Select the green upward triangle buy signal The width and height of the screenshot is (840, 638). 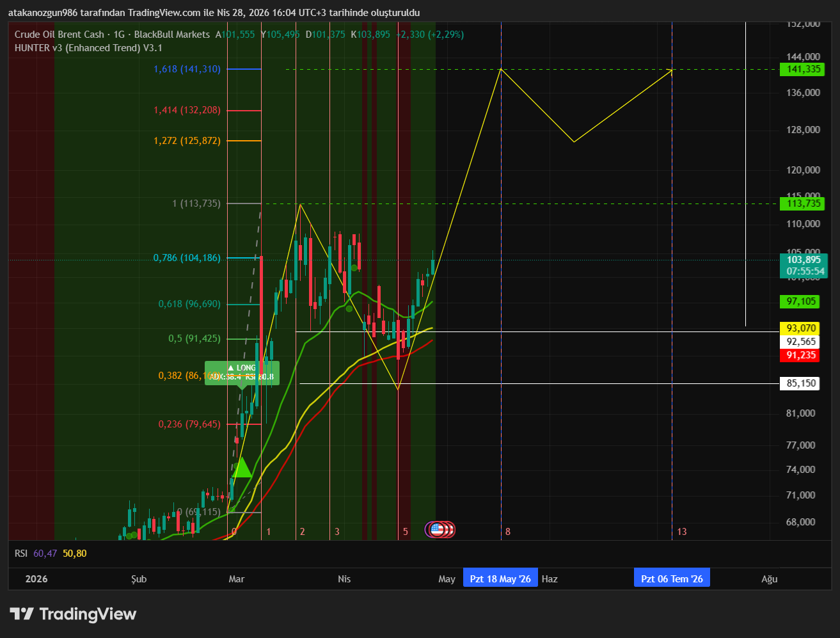241,468
